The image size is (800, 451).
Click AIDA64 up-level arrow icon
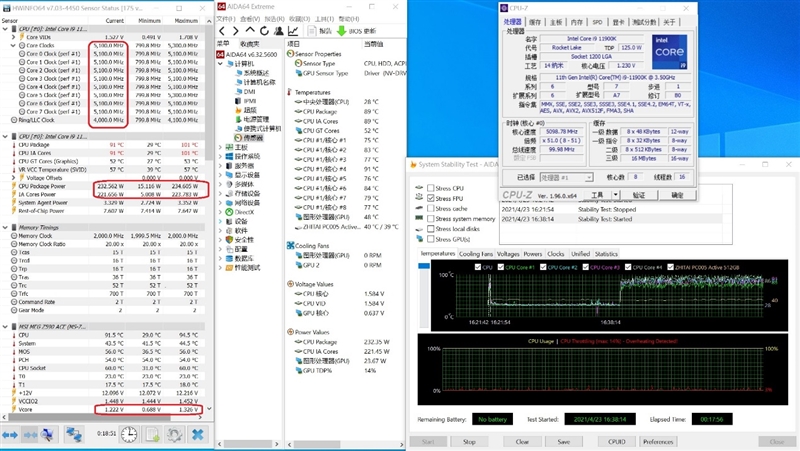(x=249, y=31)
